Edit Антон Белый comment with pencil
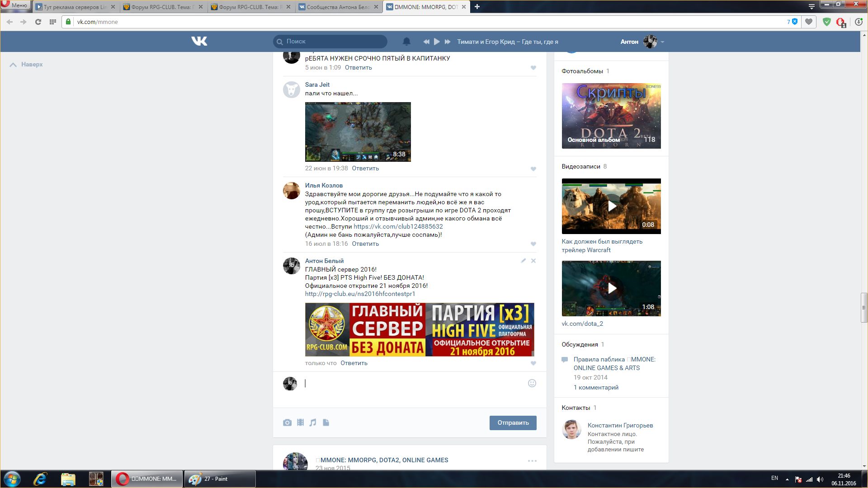This screenshot has height=488, width=868. [x=523, y=261]
